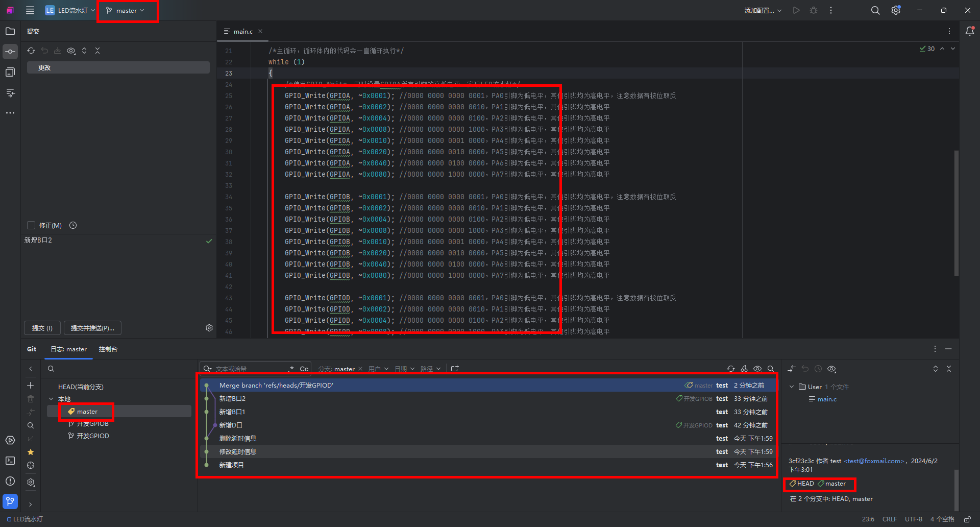
Task: Open the 用户 filter dropdown
Action: [378, 369]
